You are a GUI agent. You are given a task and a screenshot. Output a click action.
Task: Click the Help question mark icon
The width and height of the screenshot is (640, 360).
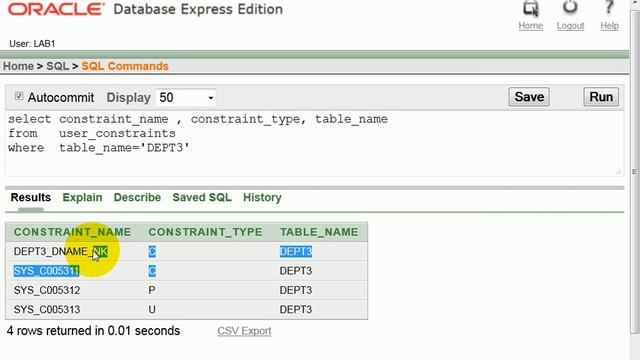609,8
